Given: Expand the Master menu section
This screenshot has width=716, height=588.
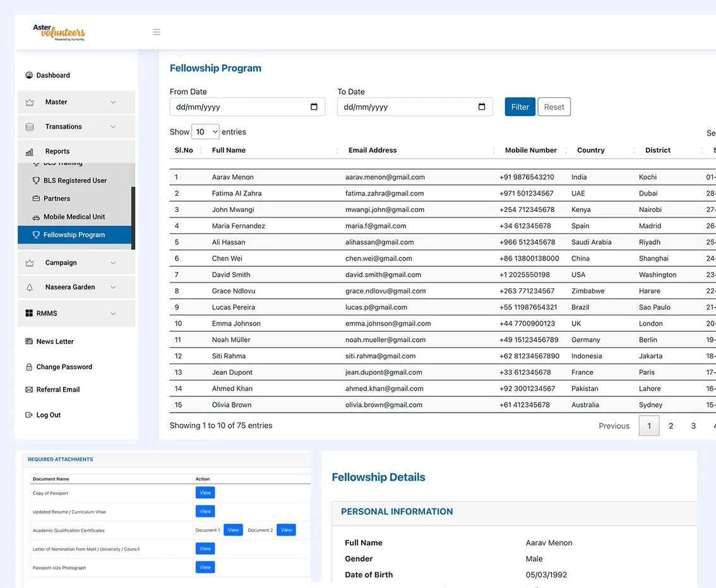Looking at the screenshot, I should tap(56, 102).
